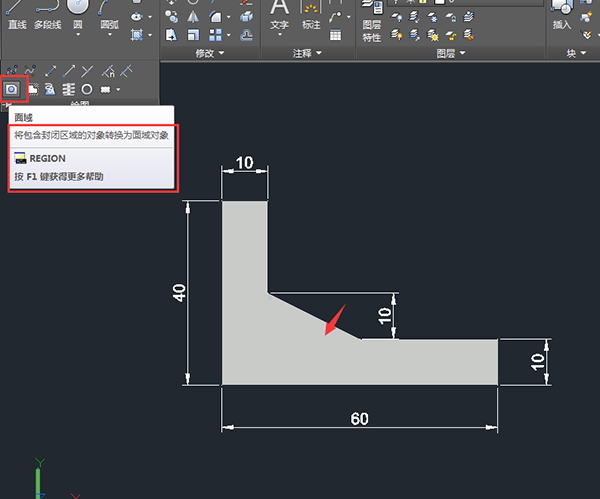
Task: Click the Text (文字) tool
Action: (280, 9)
